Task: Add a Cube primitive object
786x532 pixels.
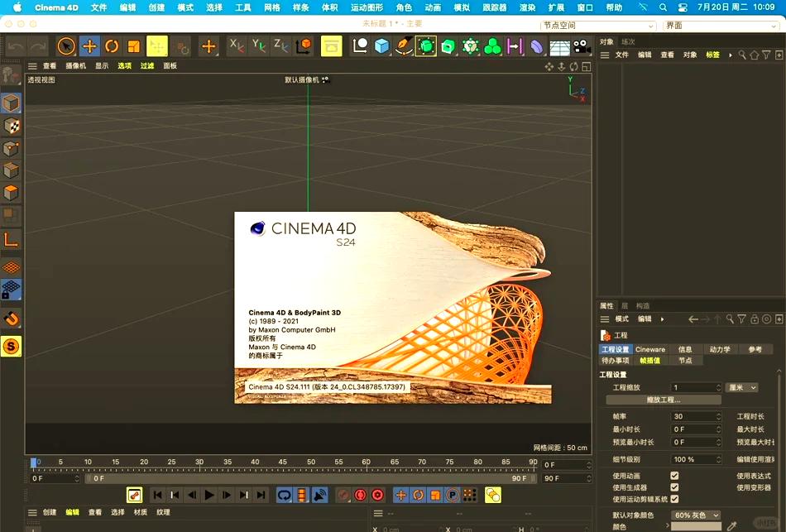Action: pos(382,46)
